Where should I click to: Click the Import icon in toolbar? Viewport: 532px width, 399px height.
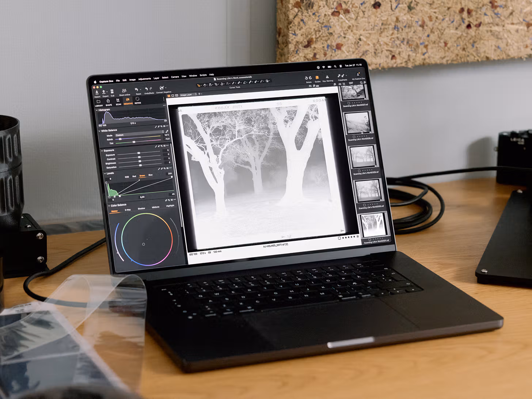[x=97, y=93]
